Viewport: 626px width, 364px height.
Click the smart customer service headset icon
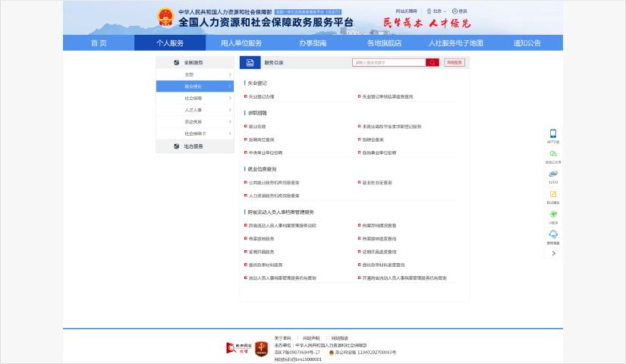[x=553, y=235]
